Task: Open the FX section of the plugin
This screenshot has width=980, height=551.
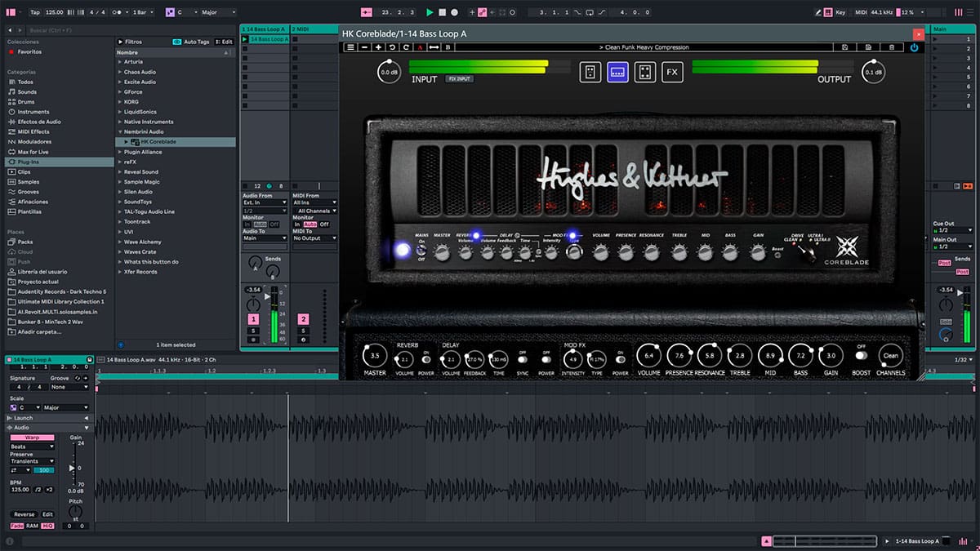Action: [x=672, y=72]
